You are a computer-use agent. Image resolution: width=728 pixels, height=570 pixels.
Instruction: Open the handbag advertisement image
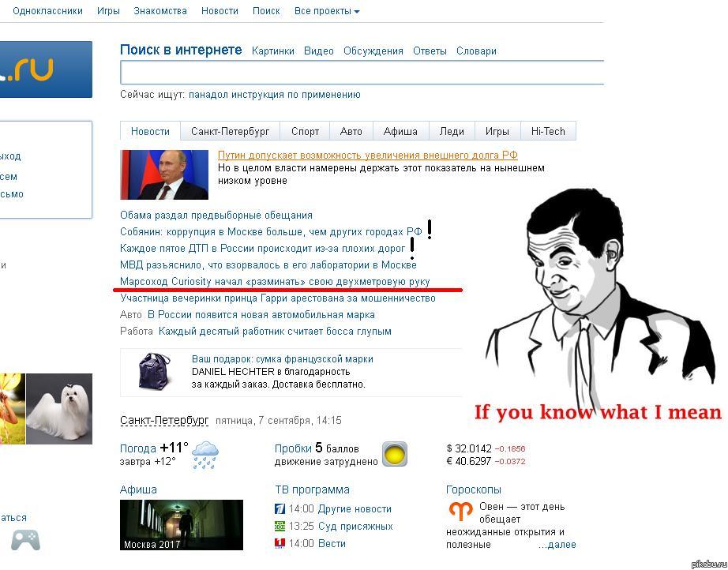(154, 371)
